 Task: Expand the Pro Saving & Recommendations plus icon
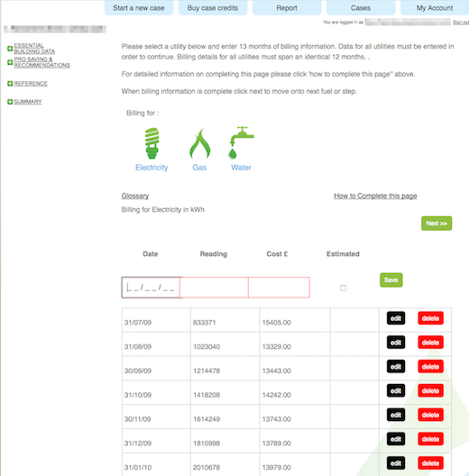10,62
